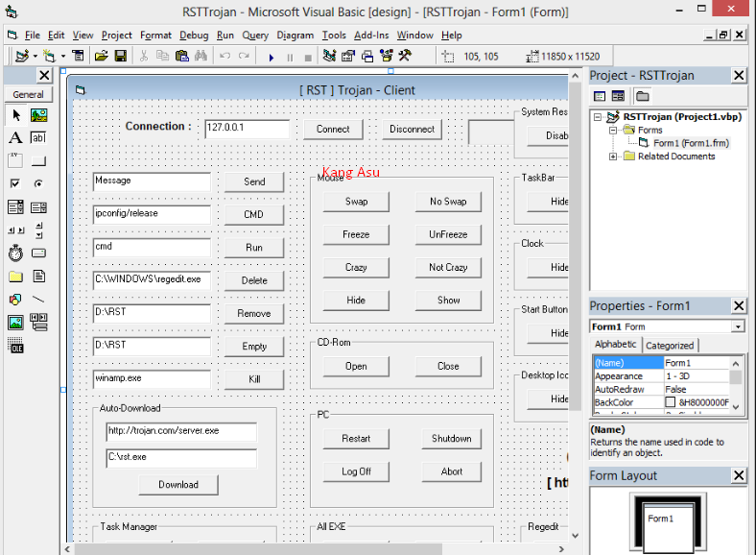The width and height of the screenshot is (756, 555).
Task: Select the CommandButton control tool
Action: pyautogui.click(x=38, y=160)
